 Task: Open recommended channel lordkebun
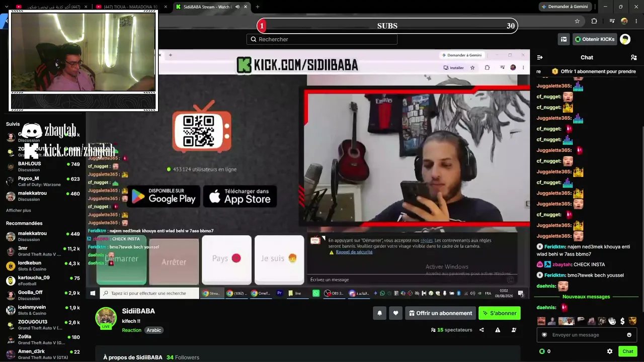click(x=43, y=266)
